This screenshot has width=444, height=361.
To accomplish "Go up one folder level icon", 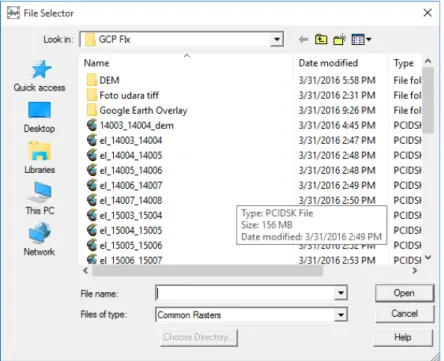I will coord(321,40).
